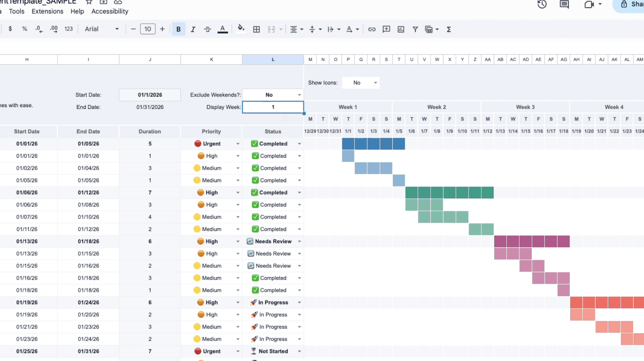644x361 pixels.
Task: Click the Share button
Action: [633, 5]
